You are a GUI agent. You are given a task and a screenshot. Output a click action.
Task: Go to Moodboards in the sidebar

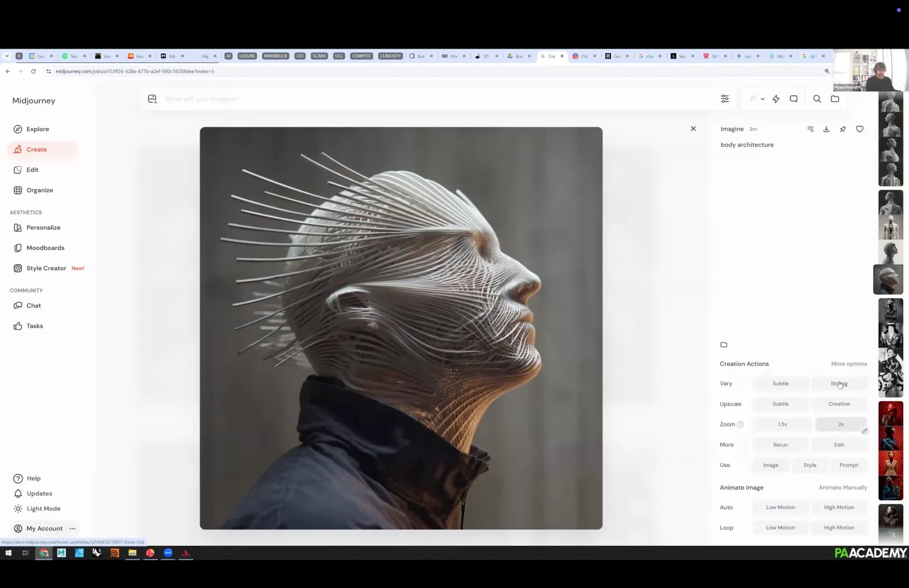click(x=45, y=248)
